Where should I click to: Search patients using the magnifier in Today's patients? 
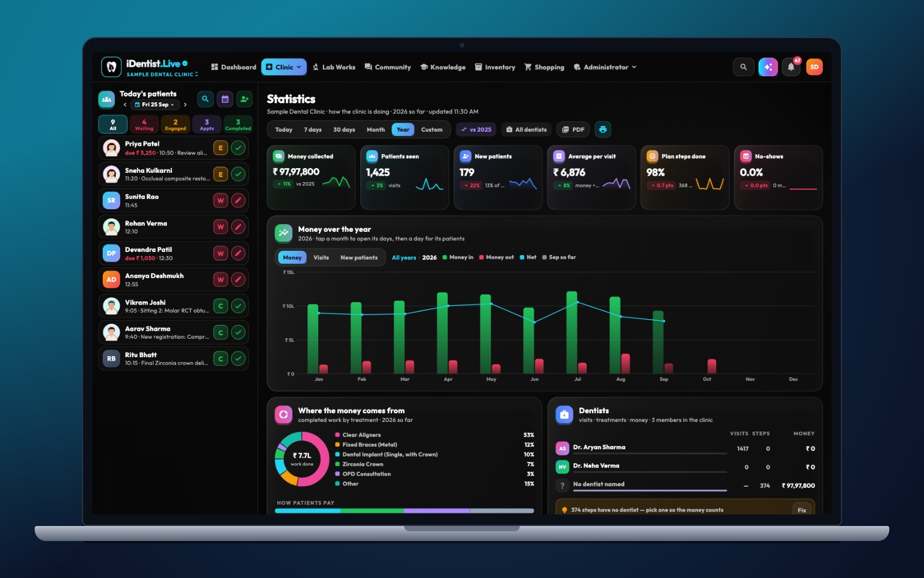(205, 99)
